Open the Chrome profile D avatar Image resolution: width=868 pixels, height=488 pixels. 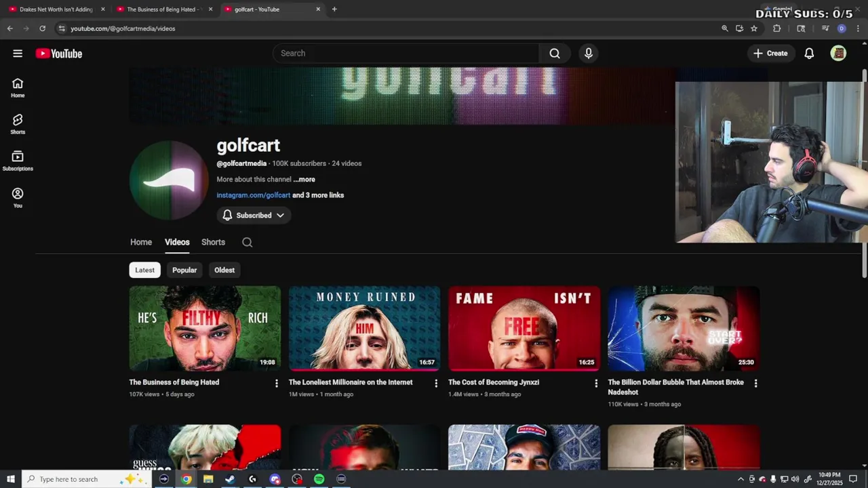tap(842, 28)
